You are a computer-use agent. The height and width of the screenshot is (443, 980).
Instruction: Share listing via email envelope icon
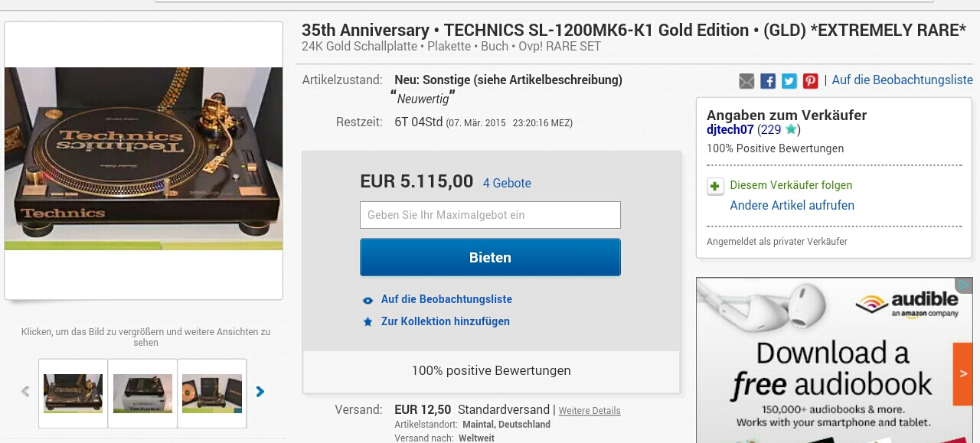point(746,81)
